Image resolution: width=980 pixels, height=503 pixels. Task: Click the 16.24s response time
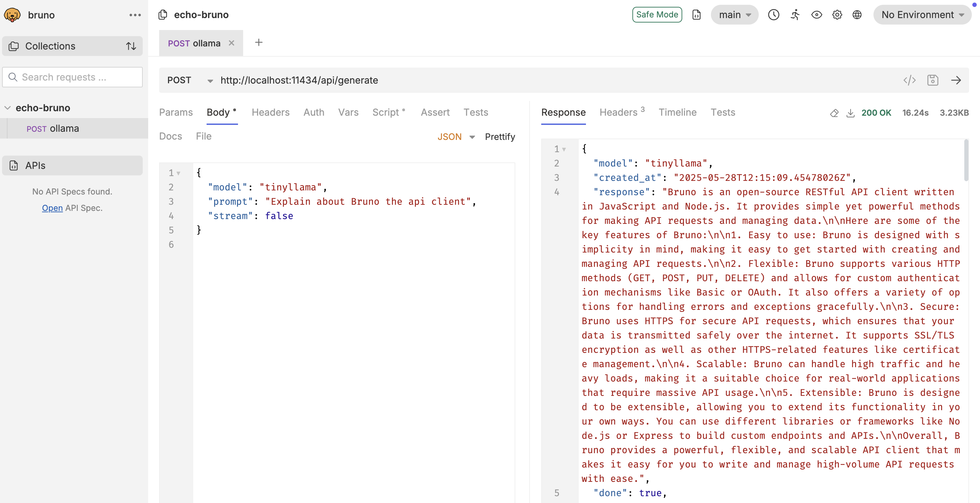pos(915,113)
